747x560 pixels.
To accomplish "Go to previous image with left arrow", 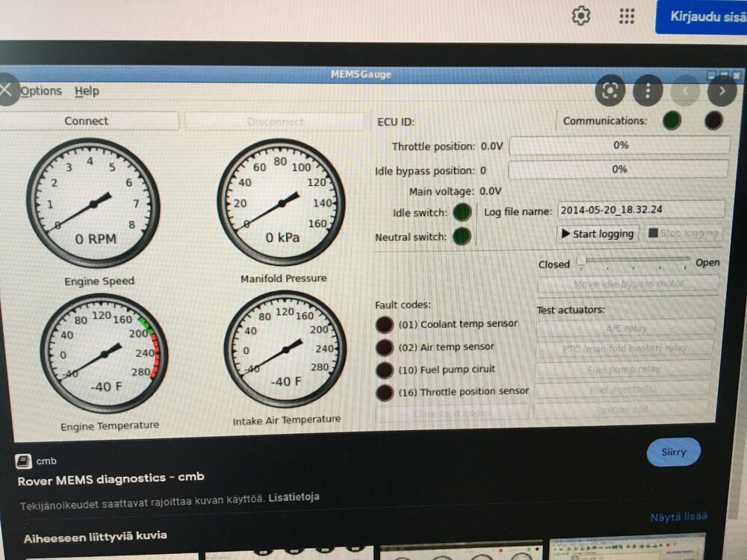I will (685, 91).
